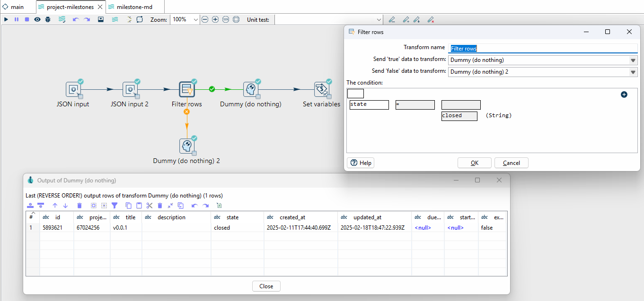644x301 pixels.
Task: Click the Transform name input field
Action: (543, 48)
